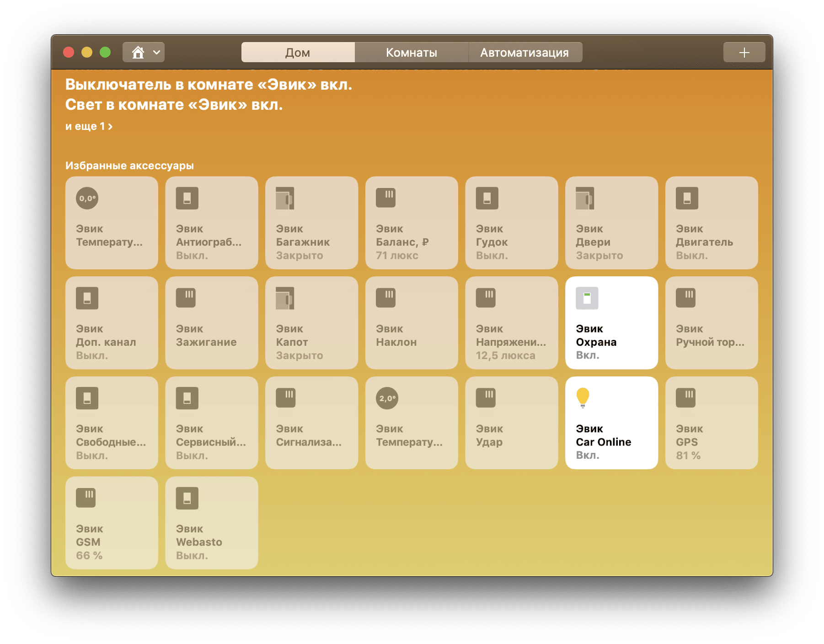Viewport: 824px width, 644px height.
Task: Open the Автоматизация tab
Action: [524, 52]
